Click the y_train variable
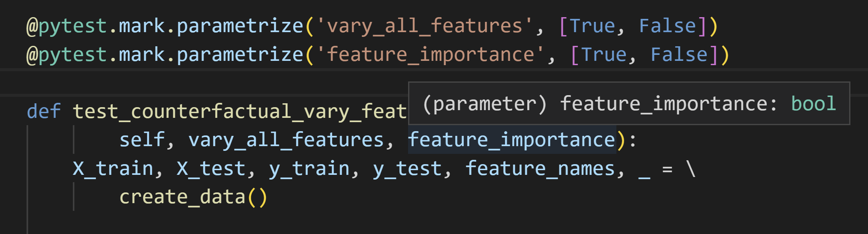The image size is (868, 234). 309,168
